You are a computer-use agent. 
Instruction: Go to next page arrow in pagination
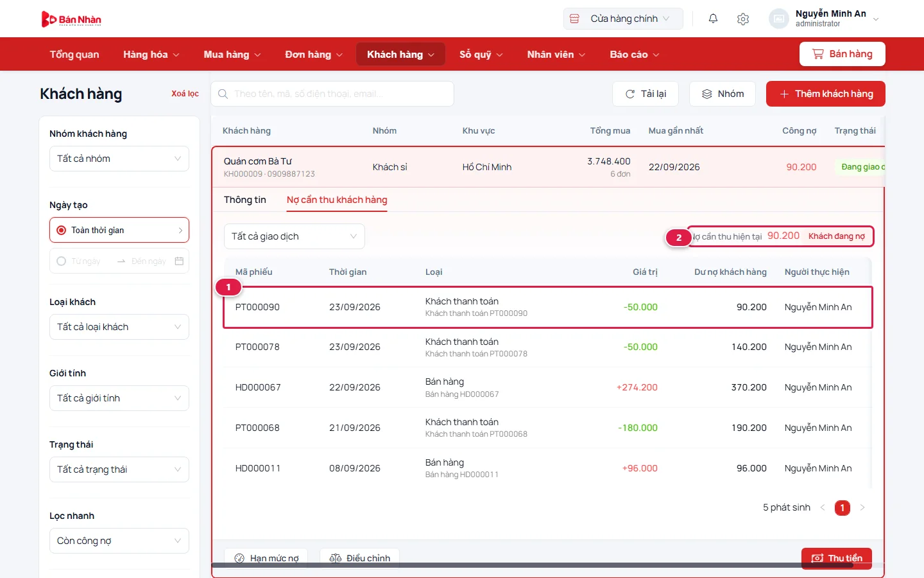pyautogui.click(x=862, y=507)
